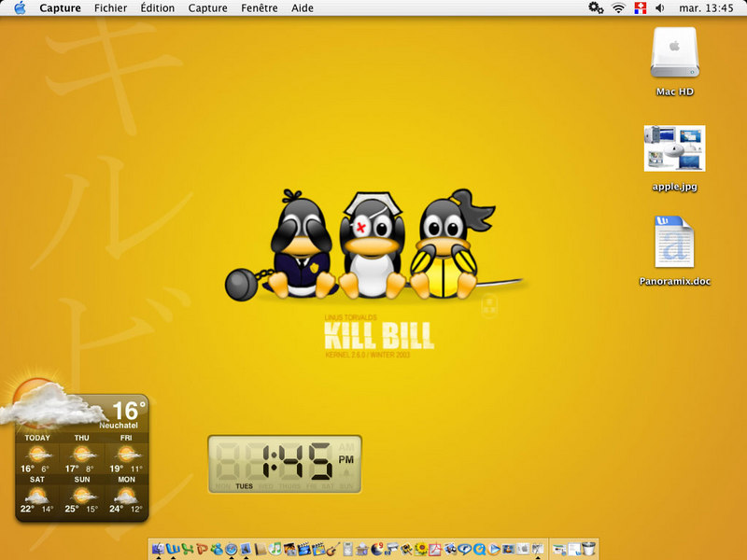Launch iTunes from the dock

275,549
